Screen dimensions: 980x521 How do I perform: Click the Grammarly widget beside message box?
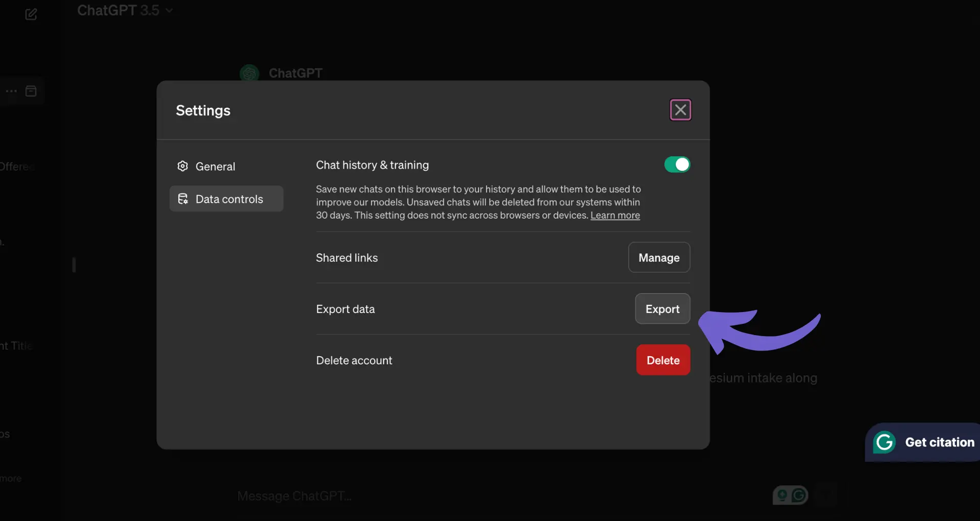click(790, 495)
